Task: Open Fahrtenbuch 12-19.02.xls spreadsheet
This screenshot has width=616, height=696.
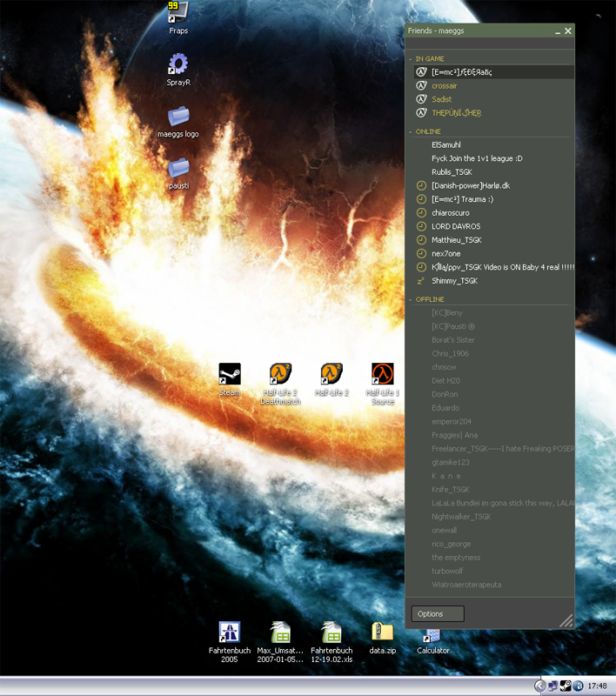Action: (331, 632)
